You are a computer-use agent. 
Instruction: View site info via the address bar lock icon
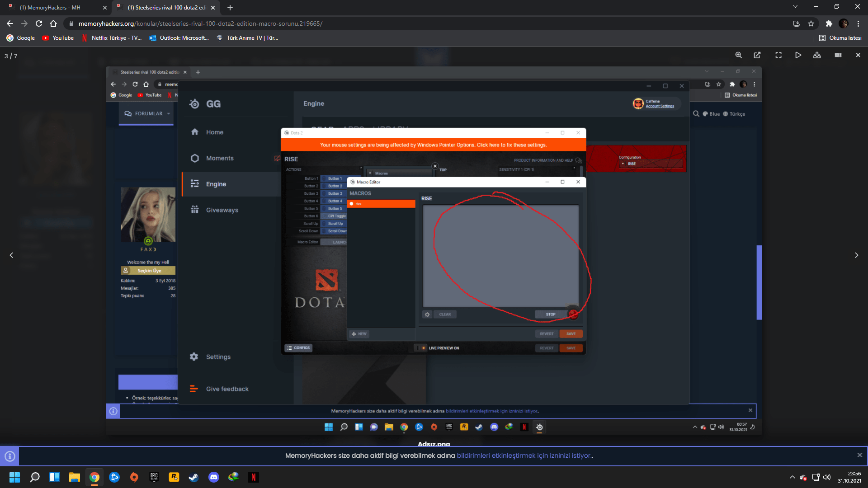71,23
